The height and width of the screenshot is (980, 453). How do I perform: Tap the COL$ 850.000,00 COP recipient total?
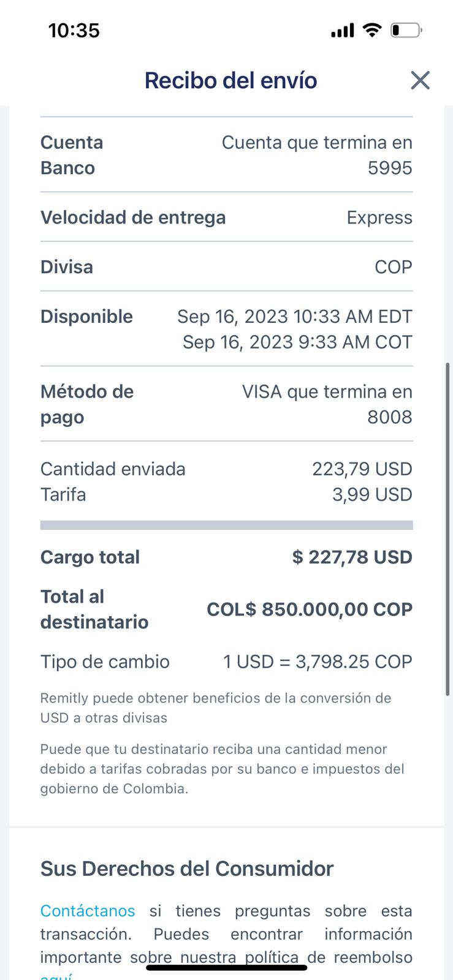pyautogui.click(x=309, y=609)
